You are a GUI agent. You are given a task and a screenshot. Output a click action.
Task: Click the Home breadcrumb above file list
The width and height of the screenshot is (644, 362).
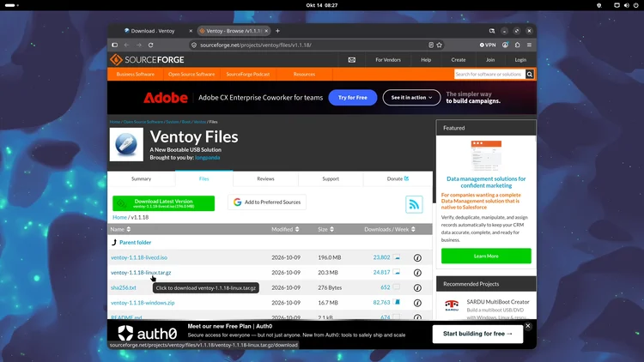point(119,218)
